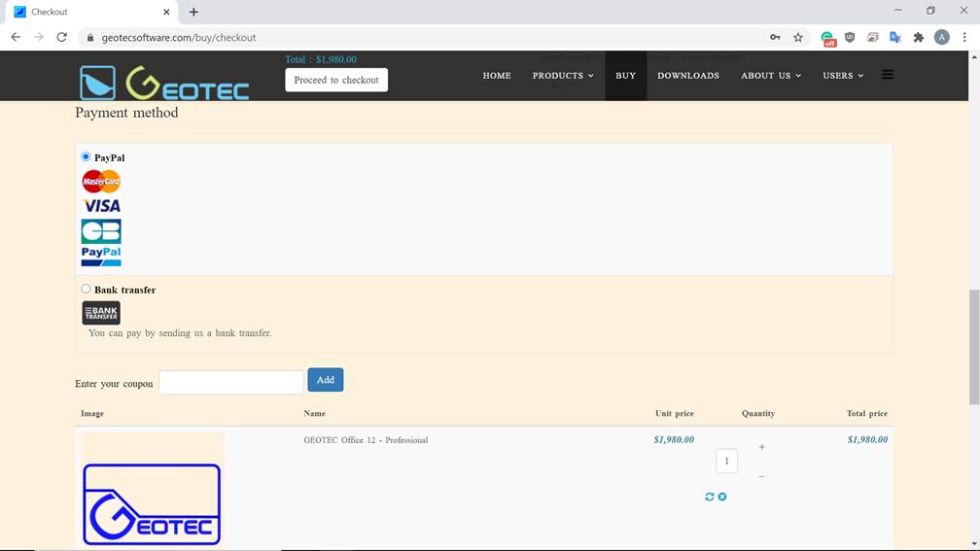Open the image extension icon next to the shield
This screenshot has width=980, height=551.
[x=872, y=38]
